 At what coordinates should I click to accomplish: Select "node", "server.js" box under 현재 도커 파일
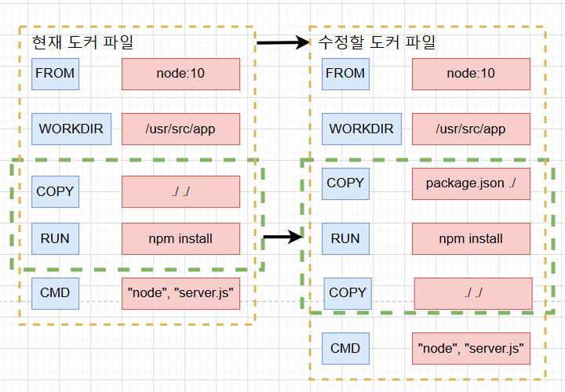point(180,293)
